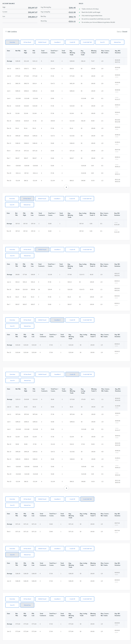Click the Worst Day value -$221.11
Viewport: 131px width, 644px height.
pos(72,22)
